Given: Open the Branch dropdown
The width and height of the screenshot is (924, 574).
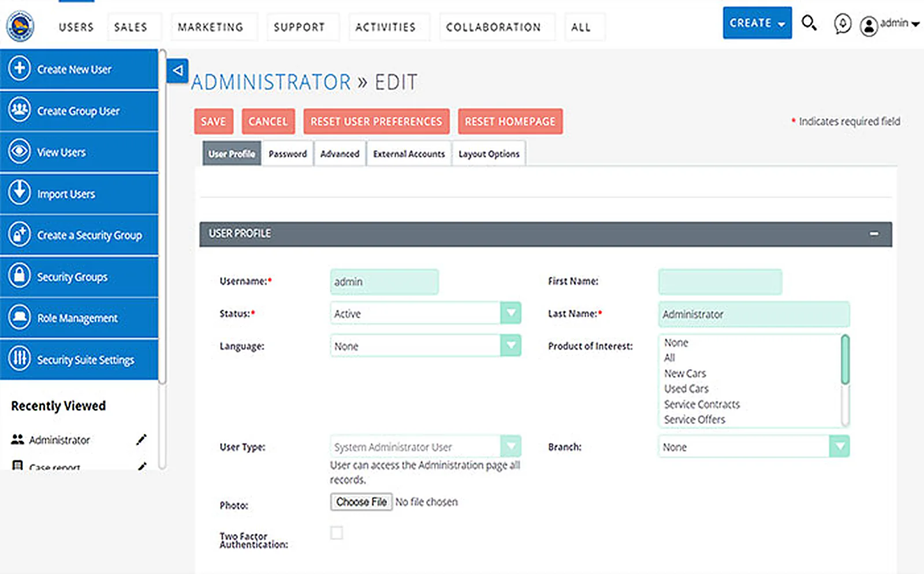Looking at the screenshot, I should pos(754,446).
